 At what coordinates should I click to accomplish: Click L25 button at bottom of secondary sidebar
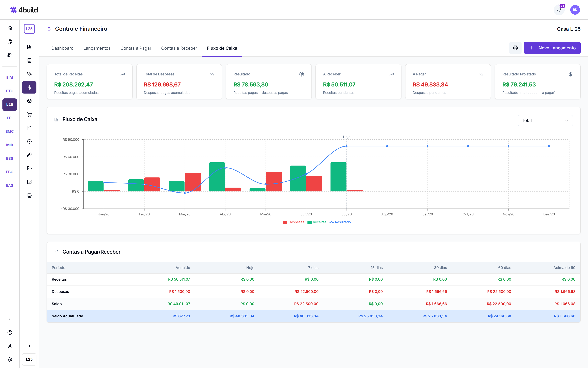point(29,359)
